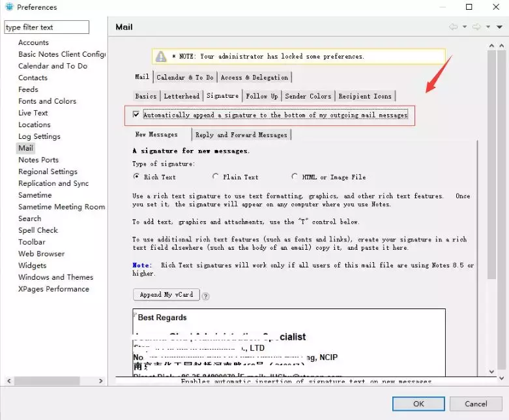Open Spell Check preferences
The image size is (509, 420).
point(38,230)
